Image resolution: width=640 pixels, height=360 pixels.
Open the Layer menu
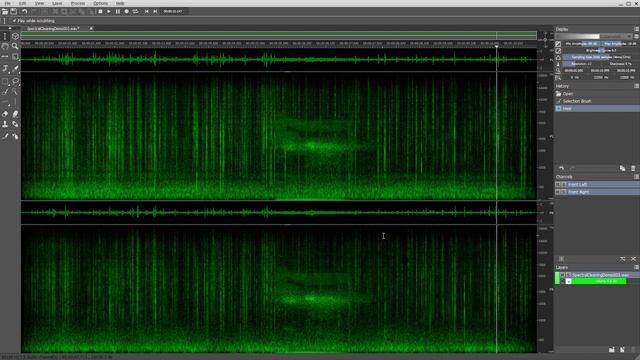point(57,3)
